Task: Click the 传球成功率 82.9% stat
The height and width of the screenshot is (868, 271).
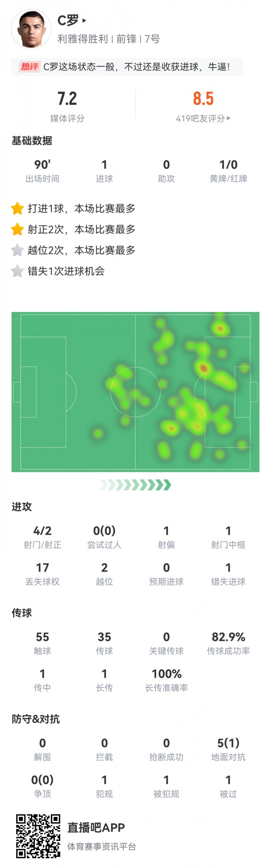Action: [x=228, y=643]
